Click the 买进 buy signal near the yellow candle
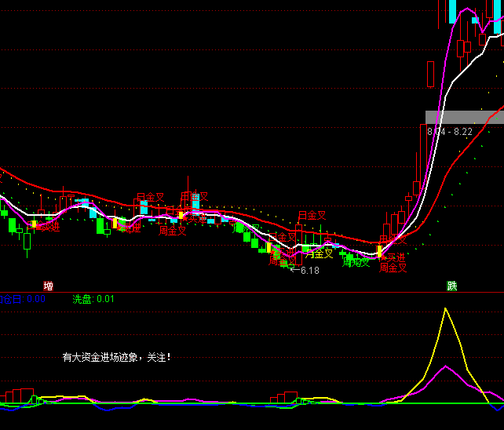Image resolution: width=504 pixels, height=430 pixels. tap(396, 257)
